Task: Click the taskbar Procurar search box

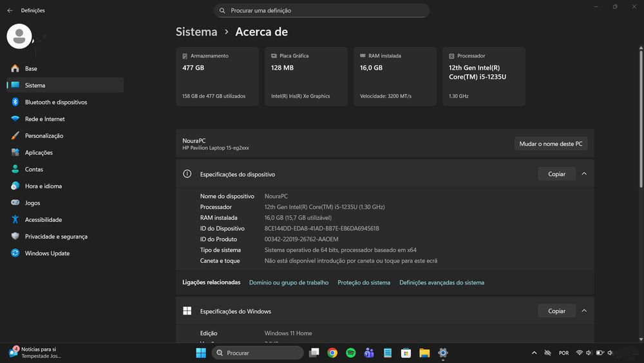Action: point(258,353)
